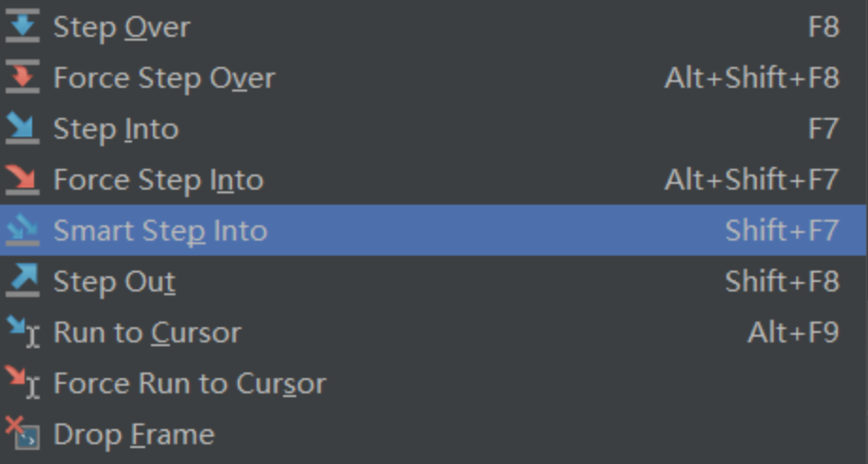This screenshot has width=868, height=464.
Task: Click the red Force Step Into icon
Action: click(x=23, y=179)
